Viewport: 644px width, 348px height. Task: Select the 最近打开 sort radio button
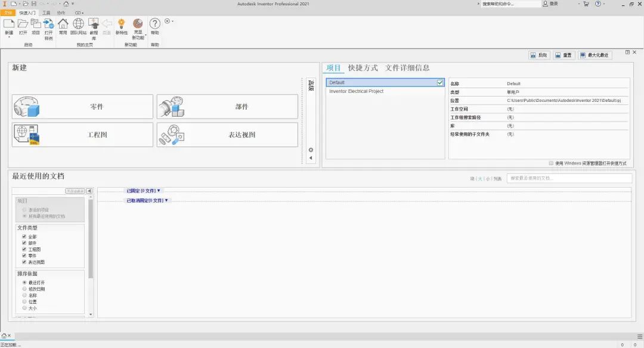pos(24,282)
